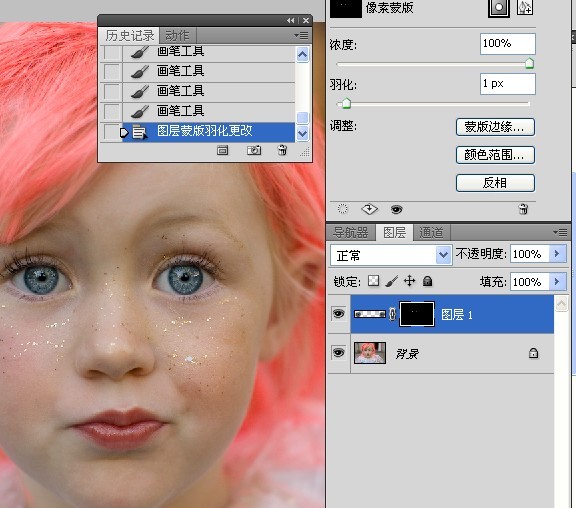Click the layer mask feather history state icon
Screen dimensions: 576x508
click(139, 132)
